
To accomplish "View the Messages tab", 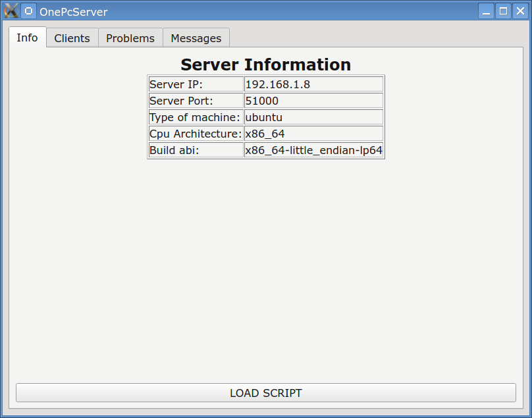I will [x=196, y=38].
